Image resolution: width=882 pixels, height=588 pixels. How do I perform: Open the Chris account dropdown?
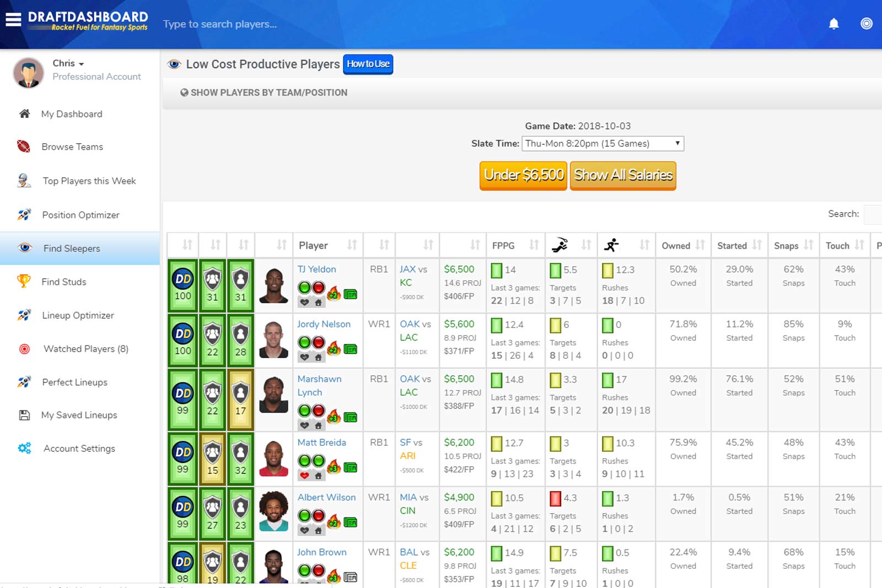click(x=68, y=63)
